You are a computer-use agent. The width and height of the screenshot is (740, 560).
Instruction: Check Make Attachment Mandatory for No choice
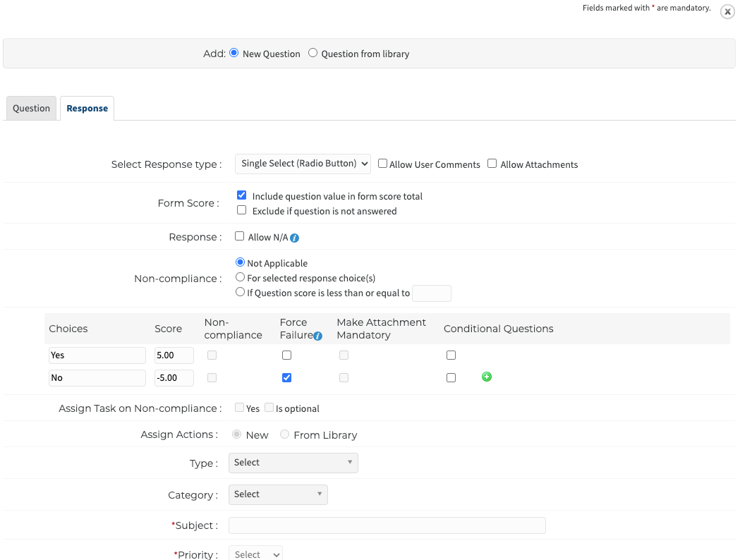pos(344,378)
